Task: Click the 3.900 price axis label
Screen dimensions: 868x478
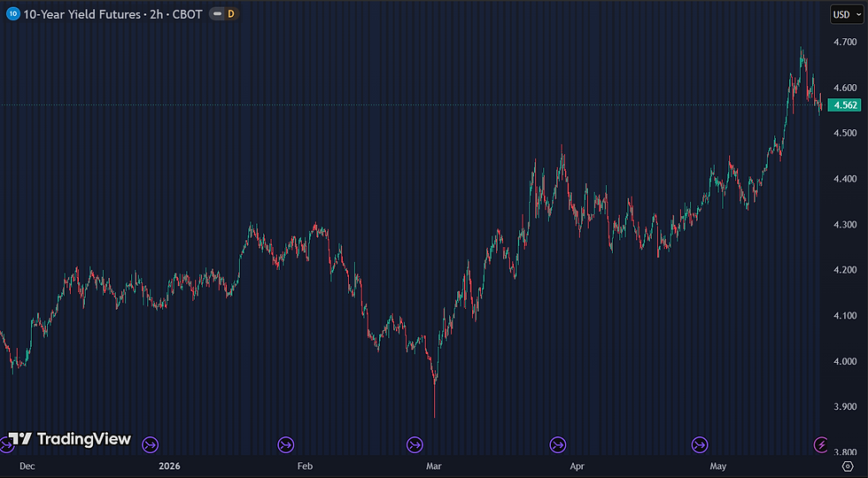Action: click(x=845, y=406)
